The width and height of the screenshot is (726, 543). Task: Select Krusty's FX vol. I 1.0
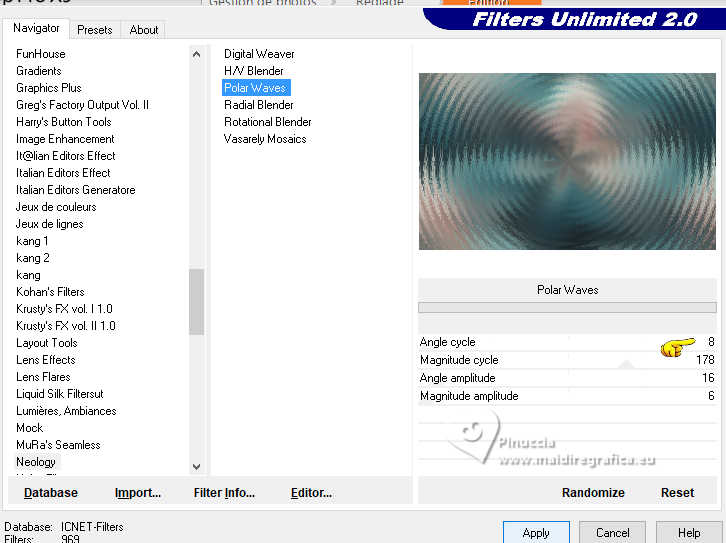(x=64, y=309)
